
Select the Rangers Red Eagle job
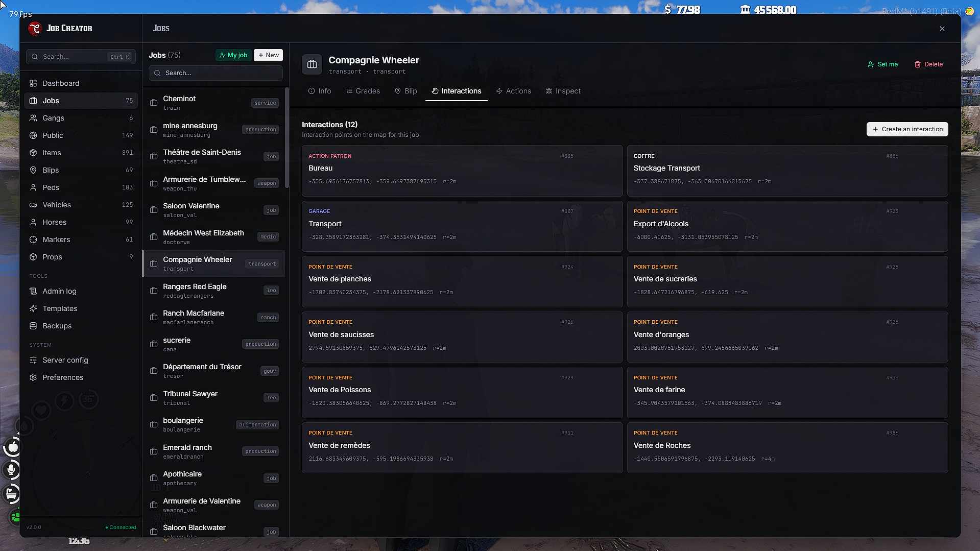click(214, 291)
